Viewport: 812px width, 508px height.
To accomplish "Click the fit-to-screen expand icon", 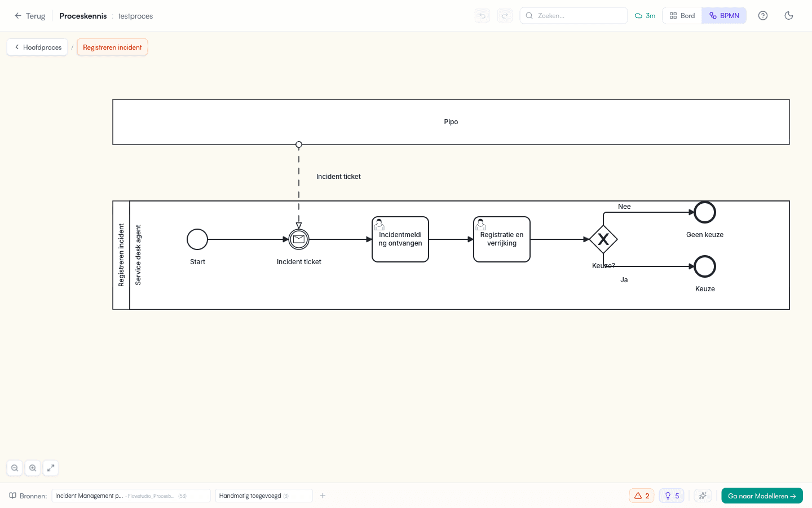I will click(51, 468).
